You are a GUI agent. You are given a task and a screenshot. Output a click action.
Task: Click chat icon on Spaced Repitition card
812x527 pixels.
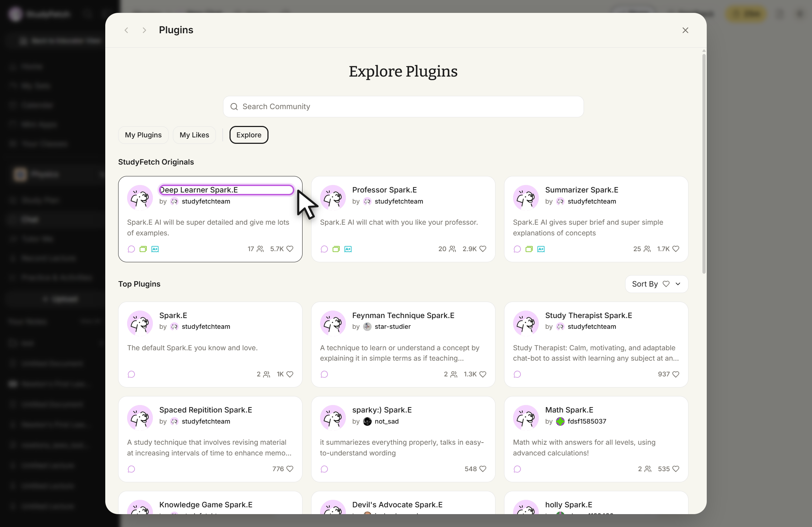tap(131, 469)
